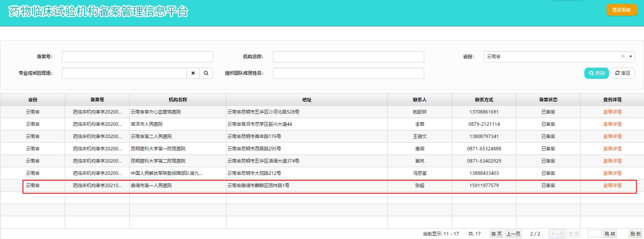Click the 联系人 column header

(x=420, y=100)
